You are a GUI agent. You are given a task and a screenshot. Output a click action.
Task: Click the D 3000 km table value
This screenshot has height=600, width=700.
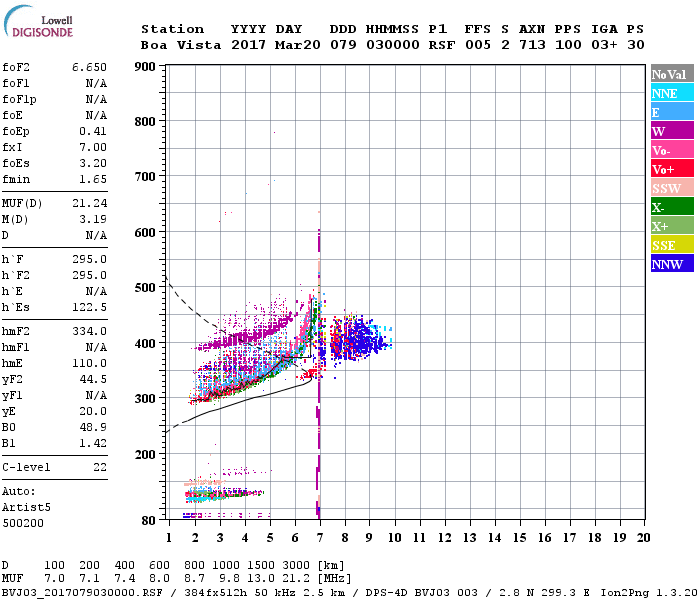coord(296,566)
